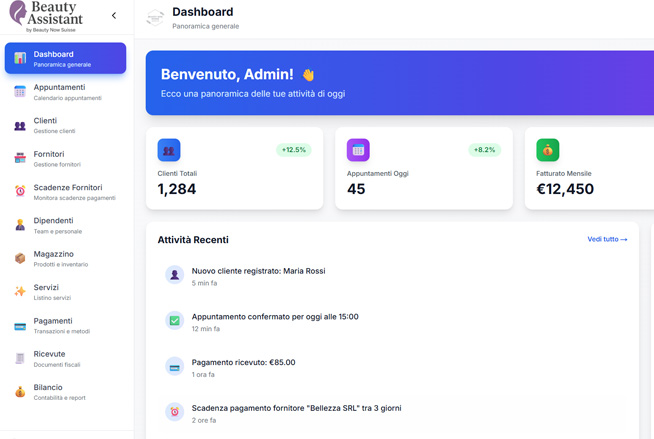Open Vedi tutto link

point(607,239)
